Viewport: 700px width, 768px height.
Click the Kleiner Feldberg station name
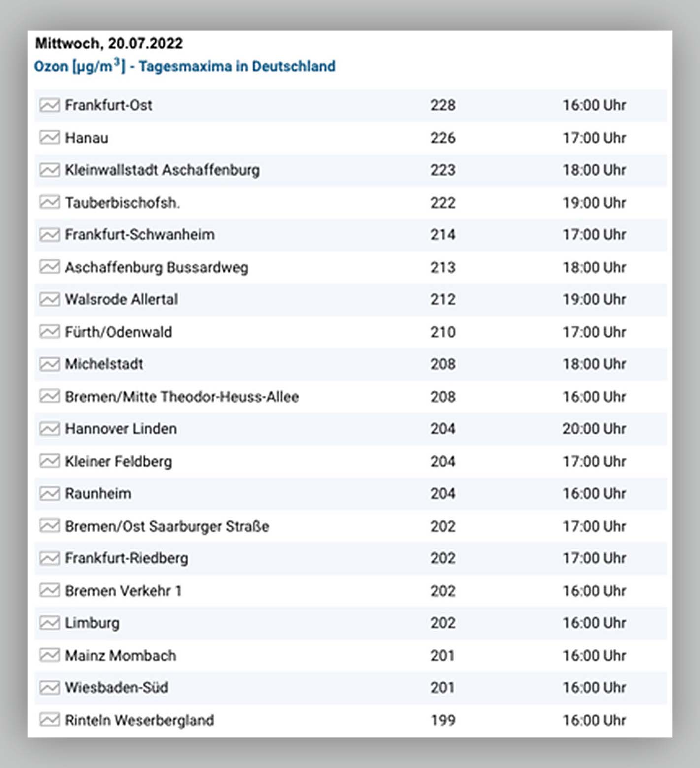(x=118, y=462)
